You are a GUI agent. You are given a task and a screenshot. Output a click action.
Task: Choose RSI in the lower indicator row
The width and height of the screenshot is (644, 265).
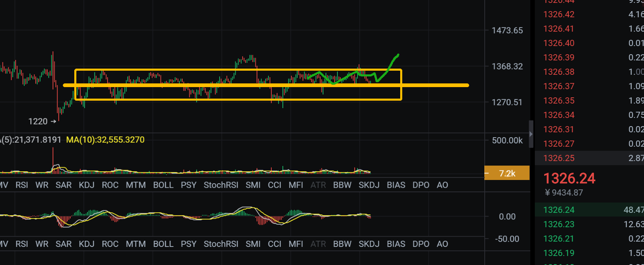[22, 244]
